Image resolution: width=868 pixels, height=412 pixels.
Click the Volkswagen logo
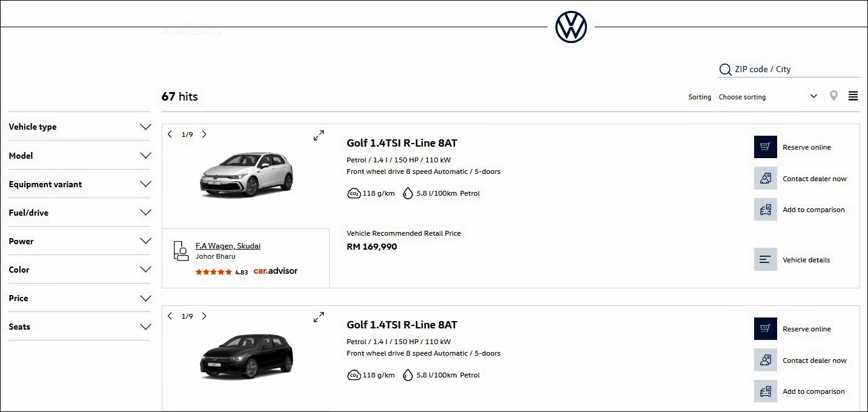point(571,27)
